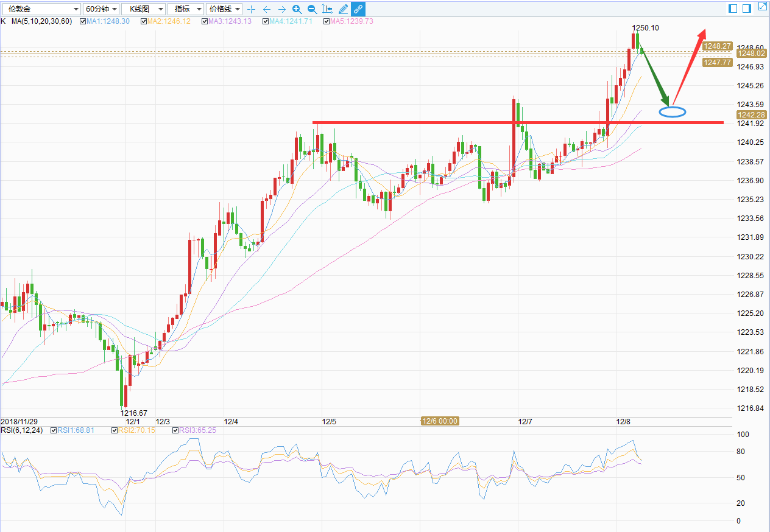The image size is (770, 532).
Task: Select the pencil drawing tool
Action: click(343, 9)
